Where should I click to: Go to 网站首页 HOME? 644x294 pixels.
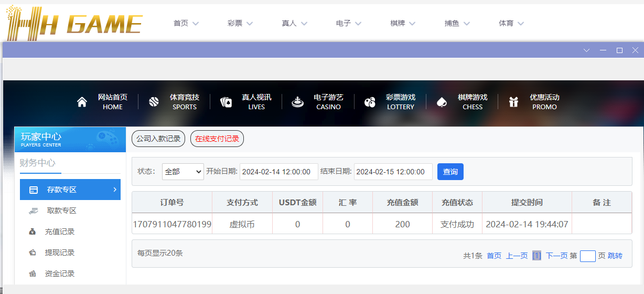click(112, 102)
